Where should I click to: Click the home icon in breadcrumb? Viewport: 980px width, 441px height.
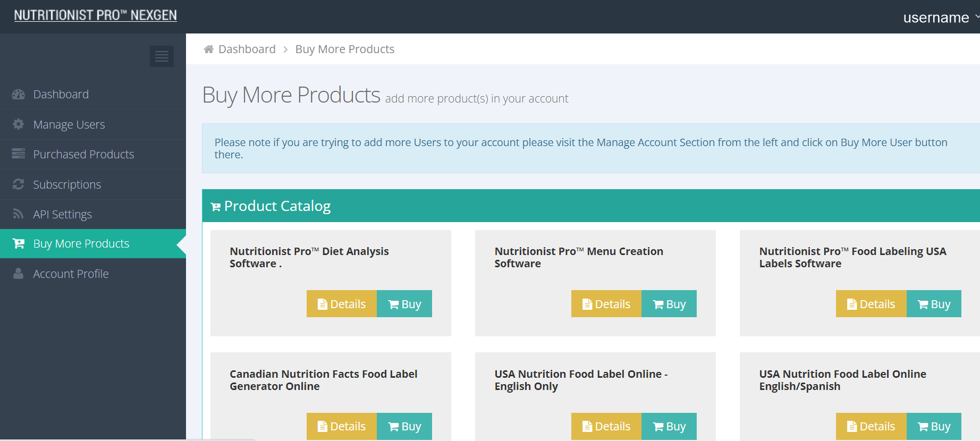tap(209, 49)
